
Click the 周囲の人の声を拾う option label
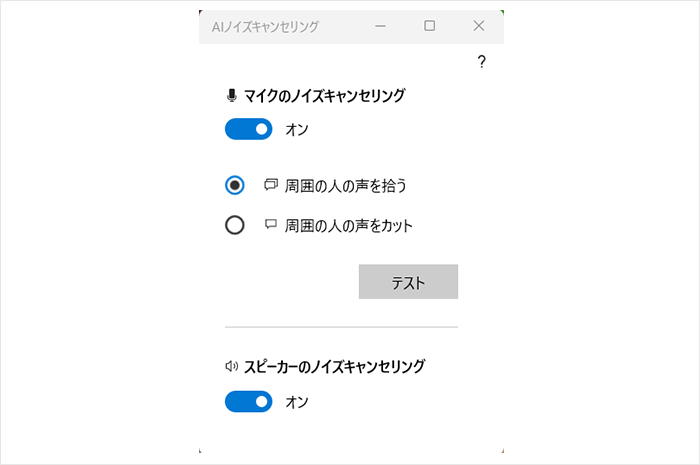[x=345, y=185]
